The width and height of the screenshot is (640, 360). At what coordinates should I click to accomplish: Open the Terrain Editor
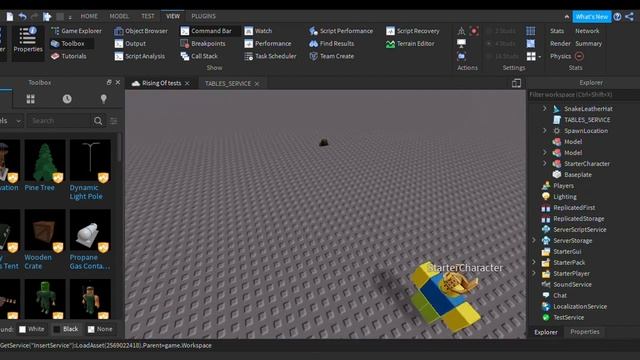410,43
